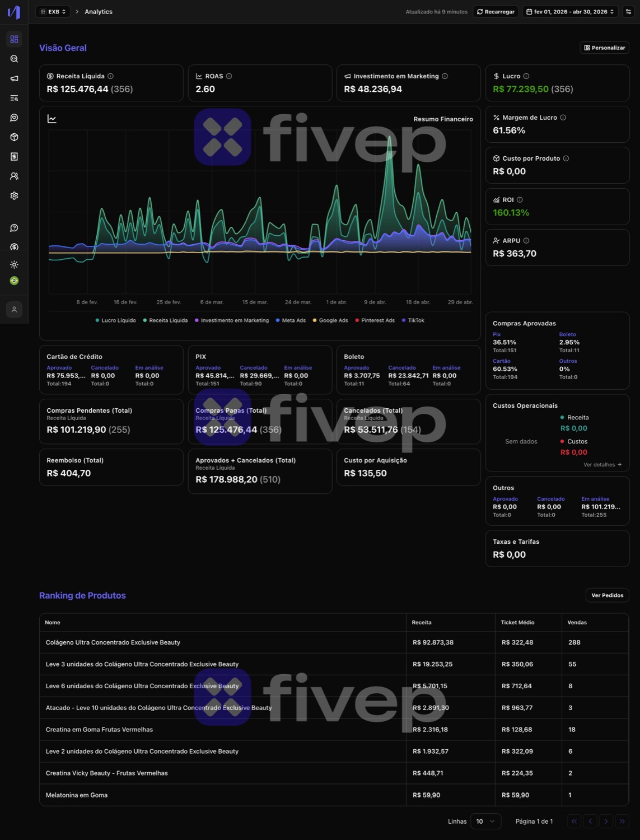Click info icon beside ROI
This screenshot has height=840, width=640.
[x=520, y=200]
